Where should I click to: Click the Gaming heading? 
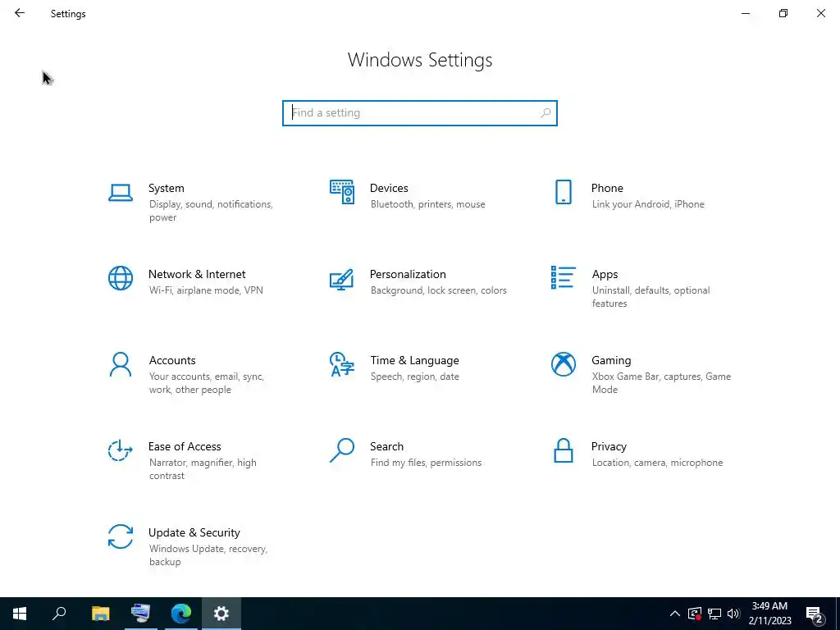(611, 361)
